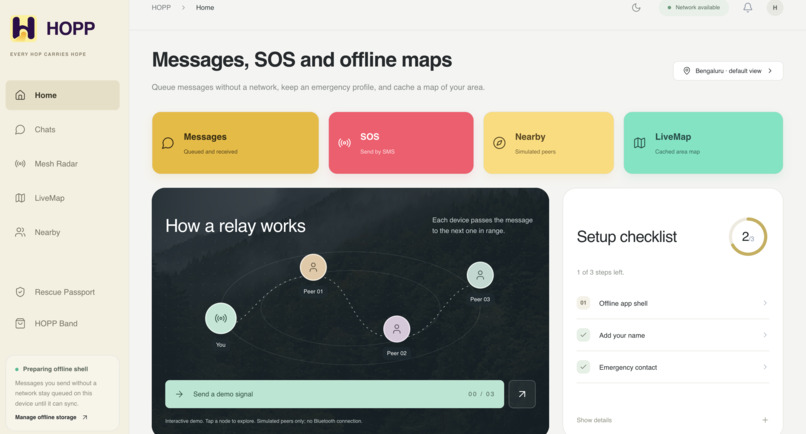
Task: Tap the Peer 03 node
Action: tap(480, 275)
